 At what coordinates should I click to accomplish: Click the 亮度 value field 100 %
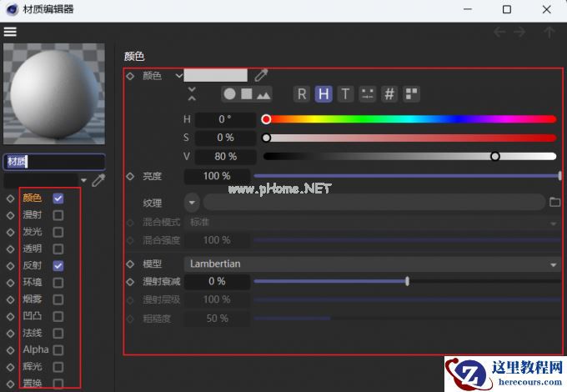click(x=217, y=176)
